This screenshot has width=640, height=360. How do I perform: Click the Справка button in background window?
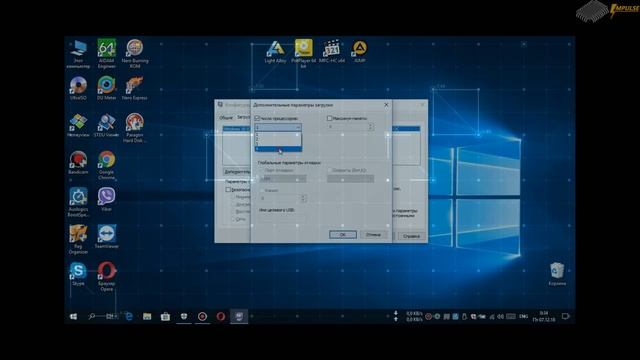[411, 236]
